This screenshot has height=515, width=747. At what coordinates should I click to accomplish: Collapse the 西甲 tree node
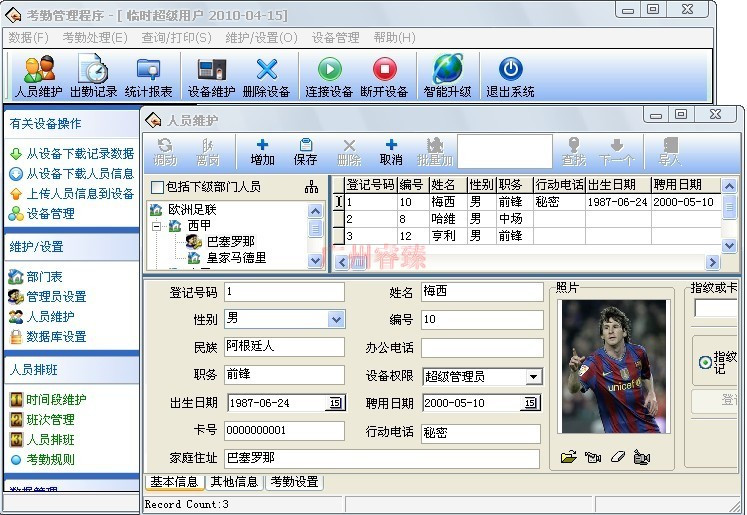click(x=157, y=226)
